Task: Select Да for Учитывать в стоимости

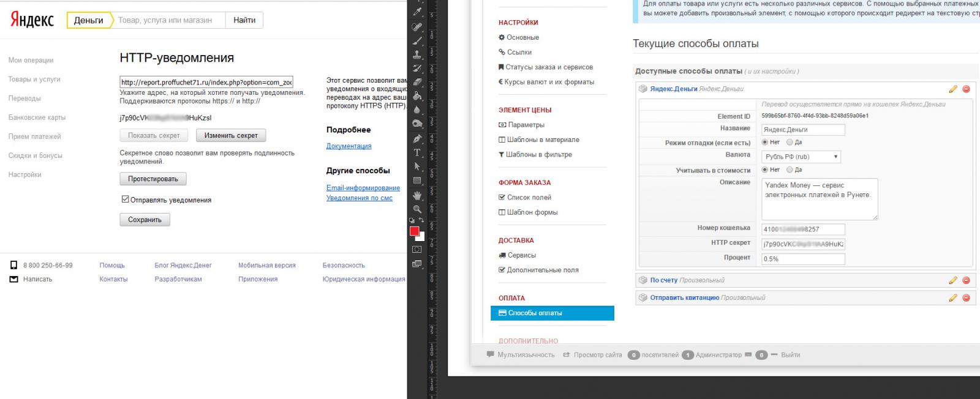Action: [x=790, y=170]
